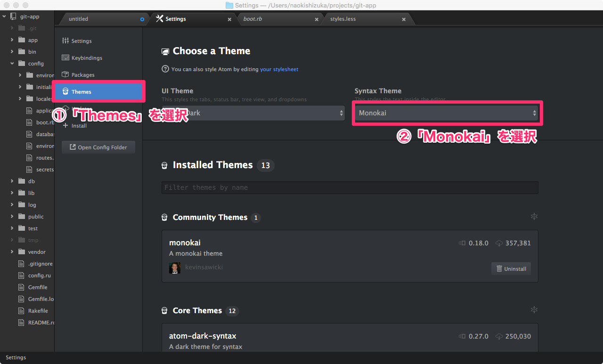
Task: Select the Rakefile file
Action: 38,311
